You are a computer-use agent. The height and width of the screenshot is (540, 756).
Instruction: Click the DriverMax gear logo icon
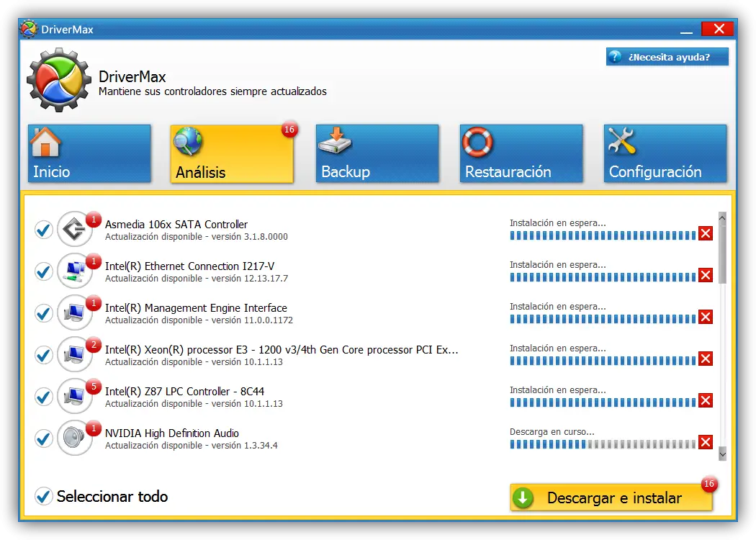tap(59, 79)
